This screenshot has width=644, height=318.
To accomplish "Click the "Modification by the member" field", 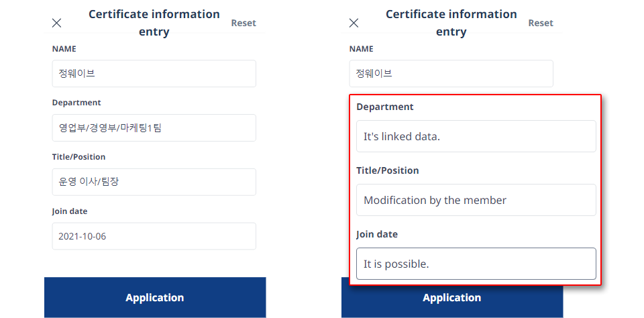I will click(x=476, y=200).
